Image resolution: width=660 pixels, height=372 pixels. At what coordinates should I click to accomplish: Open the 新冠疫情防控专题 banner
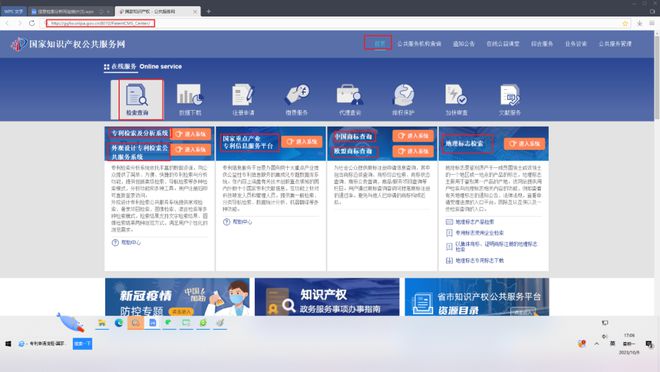click(177, 297)
